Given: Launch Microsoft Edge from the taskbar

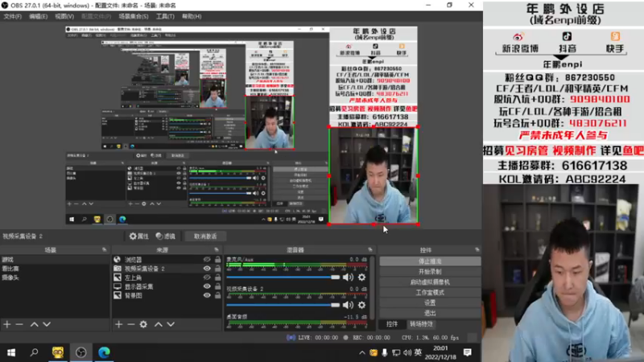Looking at the screenshot, I should point(104,352).
